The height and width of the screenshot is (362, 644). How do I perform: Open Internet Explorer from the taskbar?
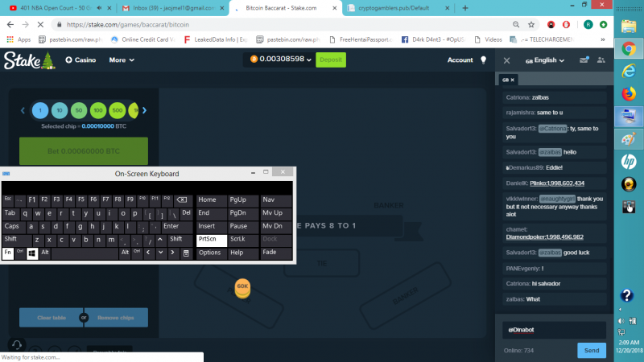(x=629, y=72)
